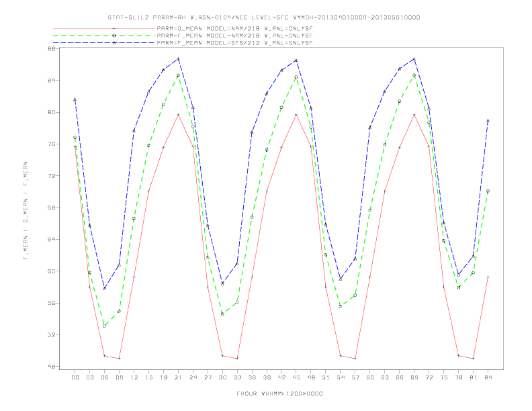Click the x-axis tick label 39
The image size is (532, 411).
click(267, 377)
